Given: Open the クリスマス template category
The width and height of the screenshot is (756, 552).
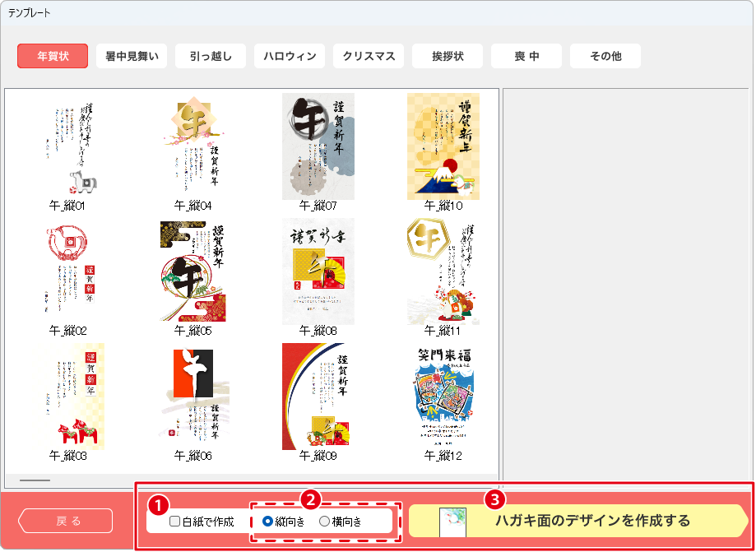Looking at the screenshot, I should [369, 57].
